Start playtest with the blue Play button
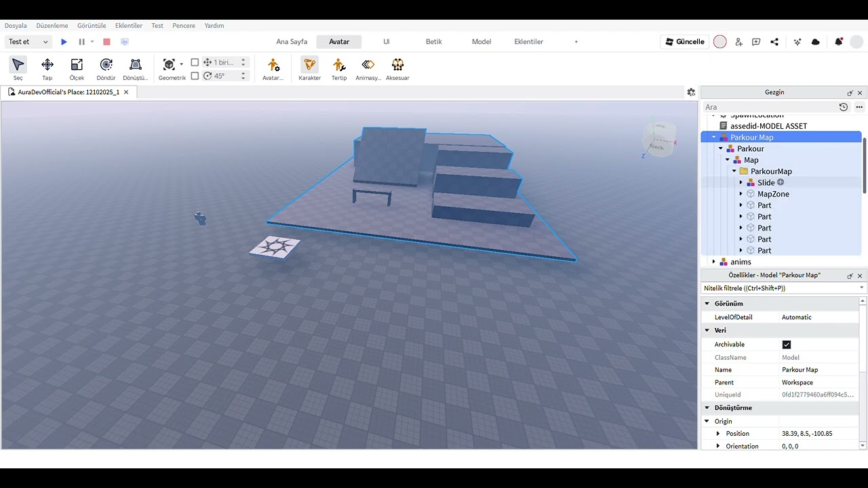Screen dimensions: 868x488 pyautogui.click(x=64, y=42)
